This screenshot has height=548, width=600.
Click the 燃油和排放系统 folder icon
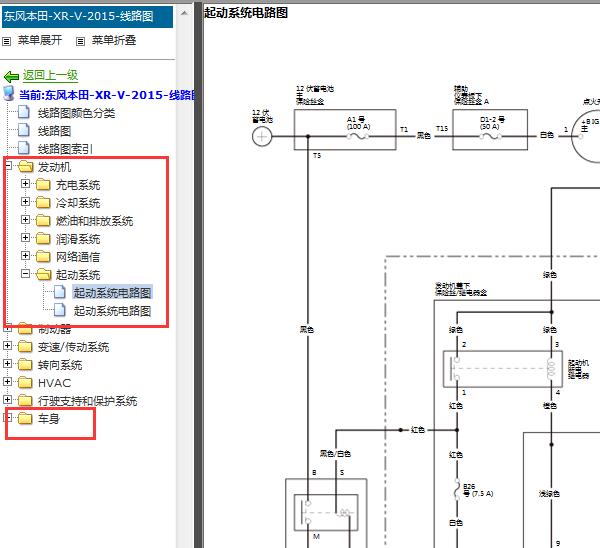[43, 220]
